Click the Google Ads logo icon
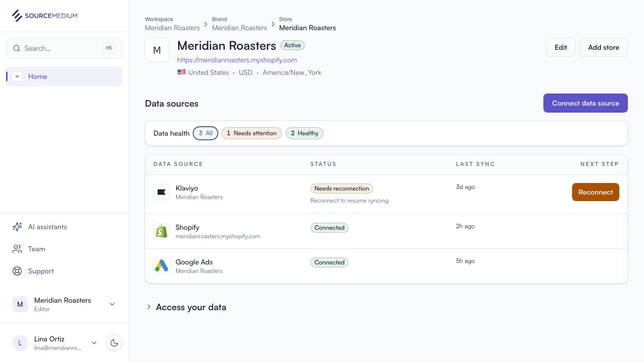This screenshot has height=362, width=644. coord(162,266)
